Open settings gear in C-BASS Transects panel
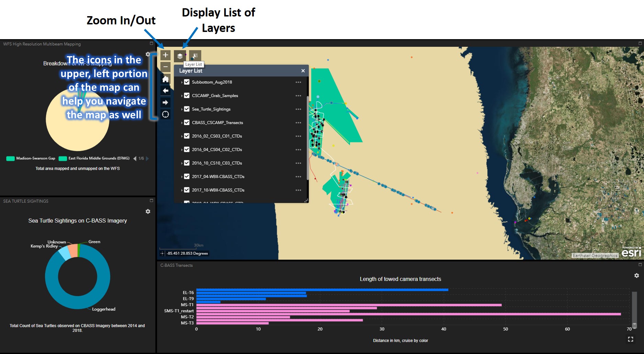This screenshot has height=354, width=644. click(x=636, y=276)
